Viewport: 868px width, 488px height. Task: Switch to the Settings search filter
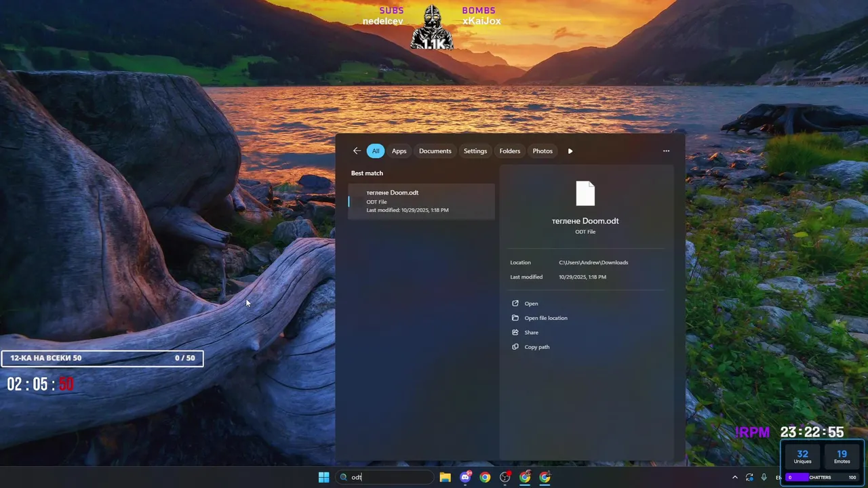click(x=475, y=151)
